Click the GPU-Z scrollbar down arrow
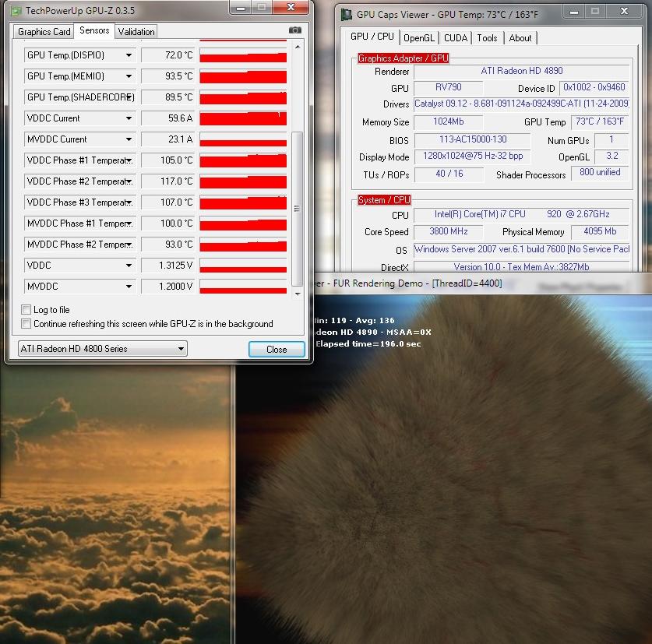 point(298,294)
